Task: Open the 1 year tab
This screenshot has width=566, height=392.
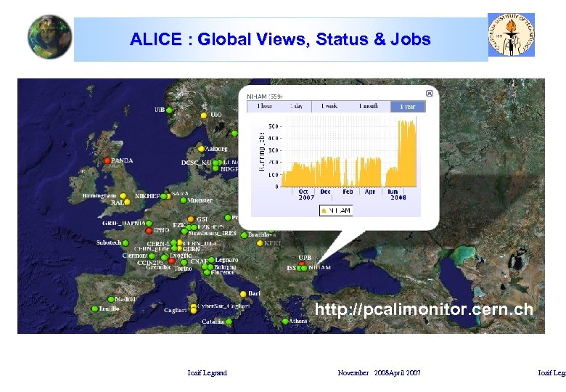Action: coord(408,107)
